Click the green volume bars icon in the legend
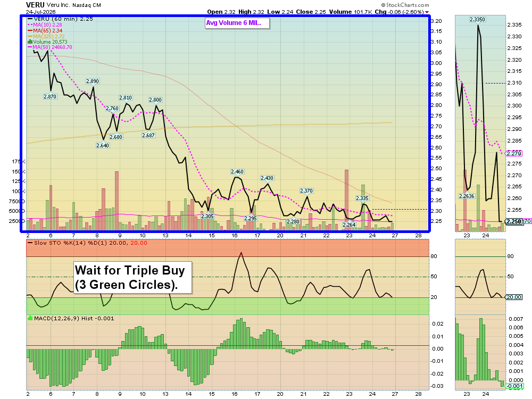 30,41
